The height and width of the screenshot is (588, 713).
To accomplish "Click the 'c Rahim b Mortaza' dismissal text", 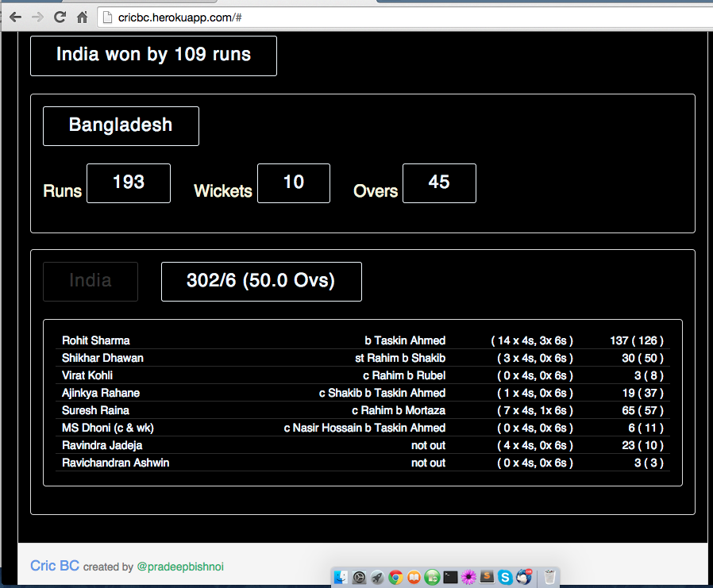I will coord(399,410).
